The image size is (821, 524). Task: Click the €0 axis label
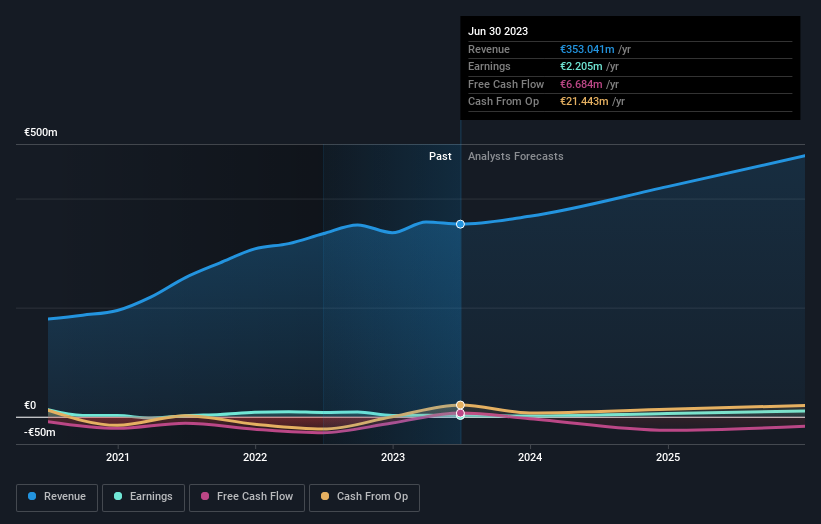30,405
